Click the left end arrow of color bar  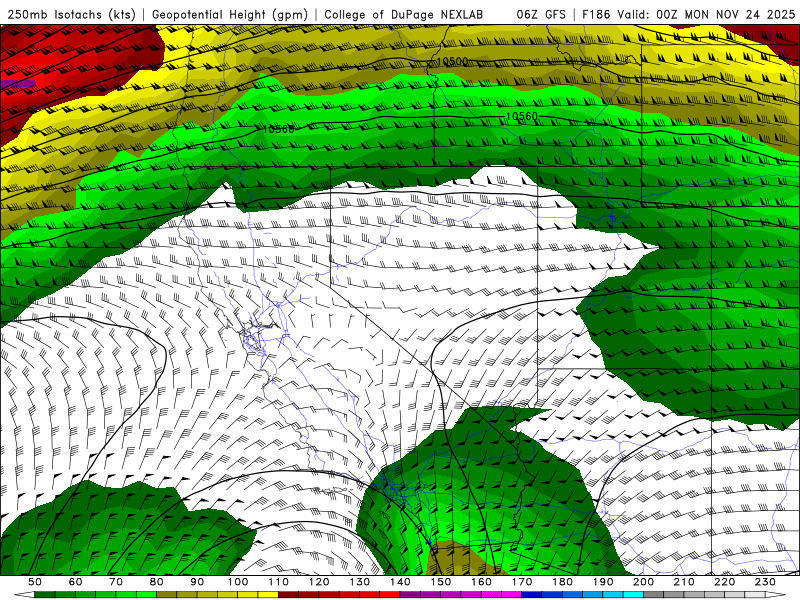pyautogui.click(x=24, y=595)
